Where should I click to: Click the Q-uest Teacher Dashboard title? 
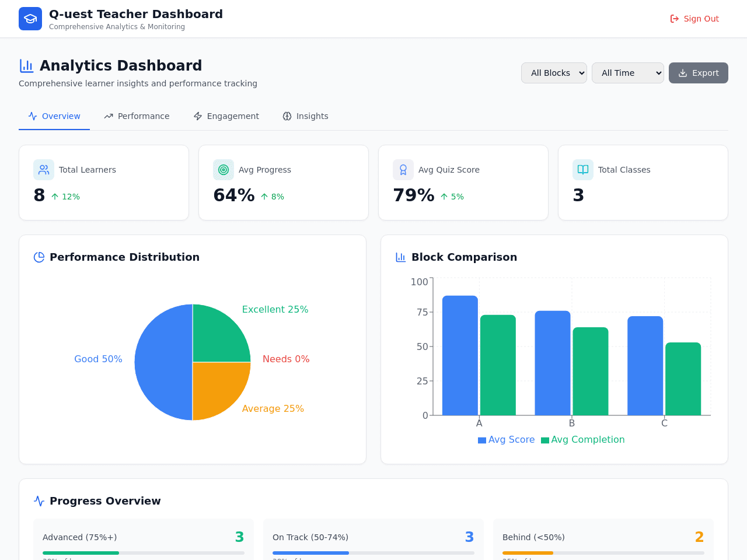point(136,14)
